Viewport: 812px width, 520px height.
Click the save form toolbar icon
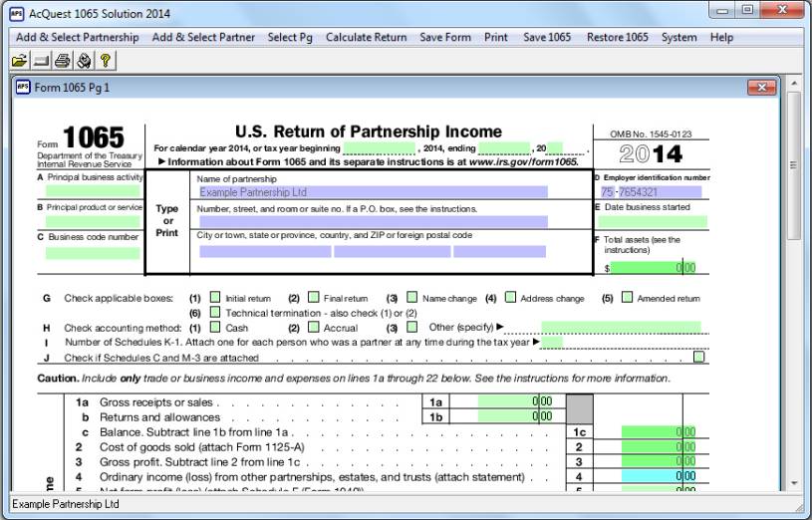click(40, 61)
